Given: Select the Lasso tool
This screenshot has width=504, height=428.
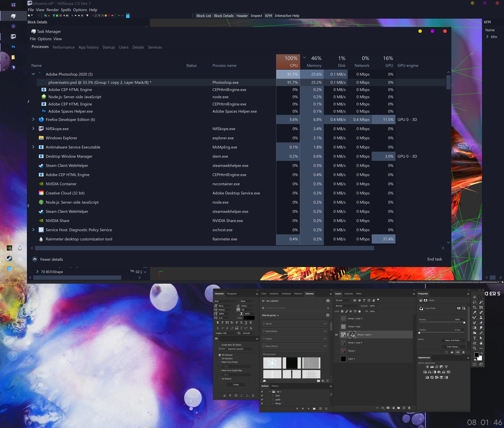Looking at the screenshot, I should click(x=475, y=302).
